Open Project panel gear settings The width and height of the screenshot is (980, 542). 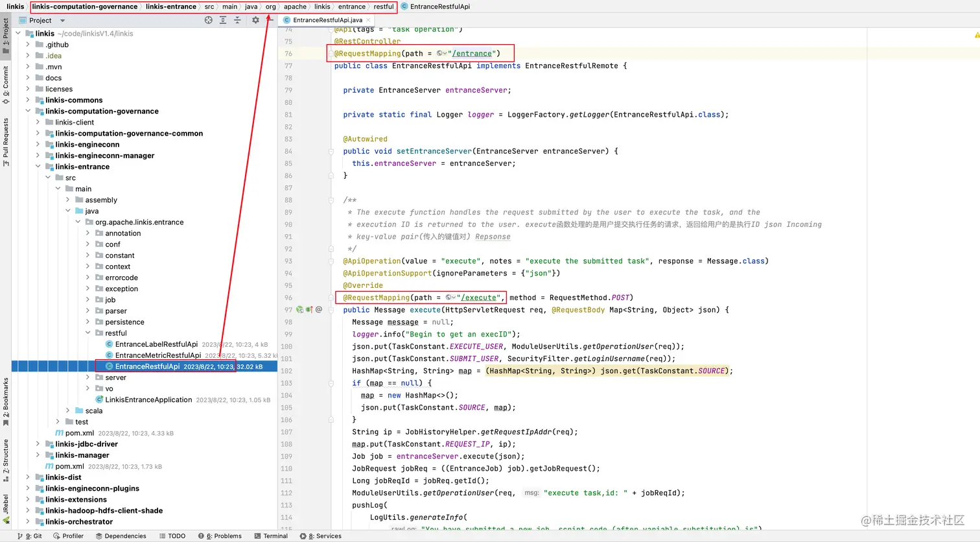point(255,20)
